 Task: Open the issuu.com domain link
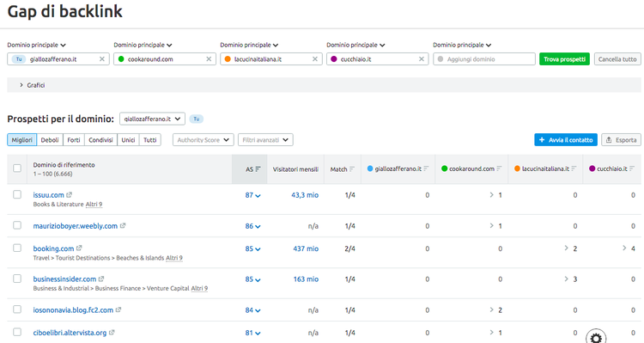point(48,195)
